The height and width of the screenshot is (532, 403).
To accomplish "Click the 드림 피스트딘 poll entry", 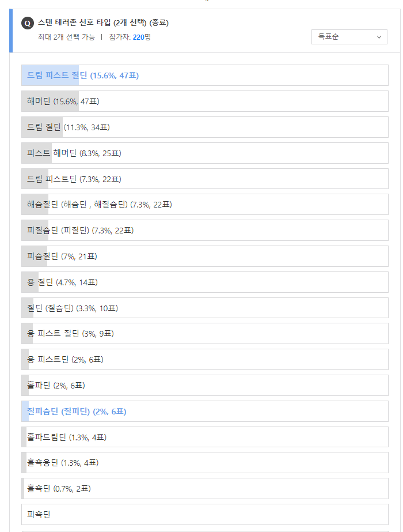I will coord(205,179).
